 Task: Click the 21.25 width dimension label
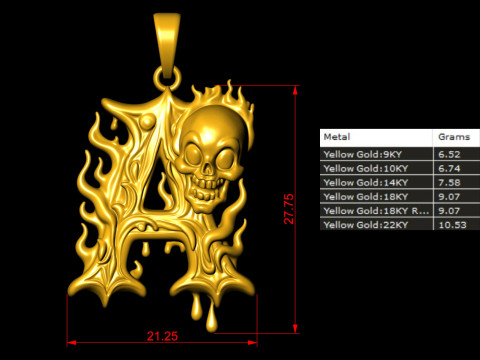tap(162, 336)
